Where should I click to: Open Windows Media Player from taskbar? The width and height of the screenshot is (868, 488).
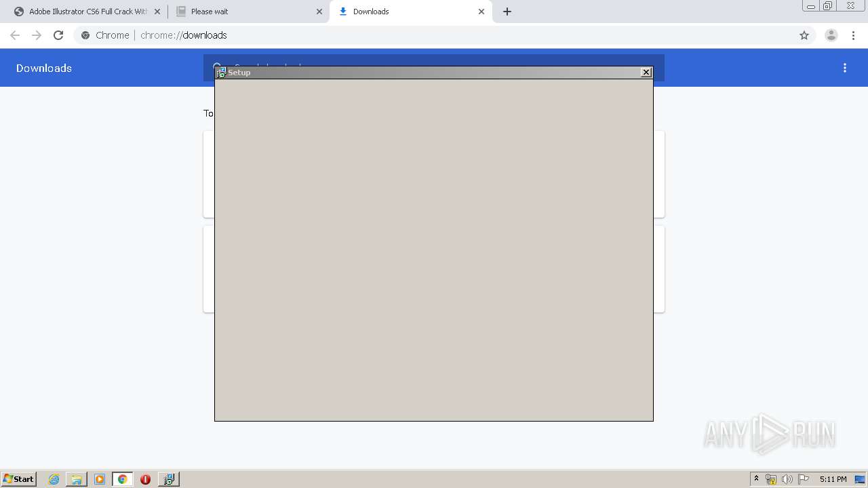coord(100,479)
